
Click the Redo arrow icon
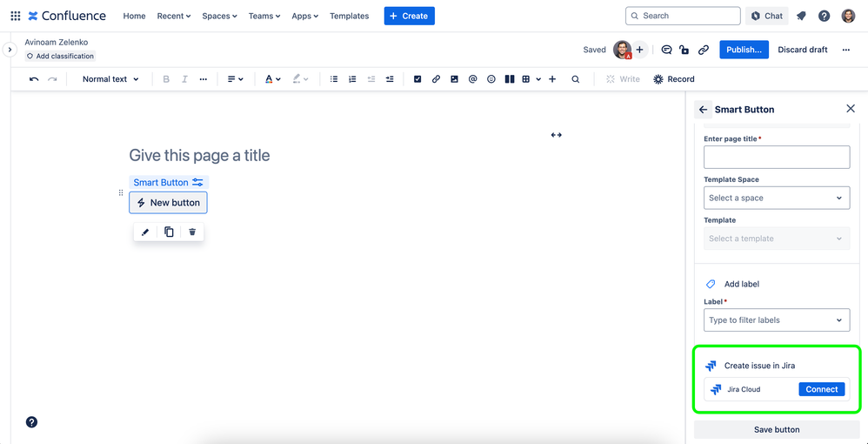(52, 79)
